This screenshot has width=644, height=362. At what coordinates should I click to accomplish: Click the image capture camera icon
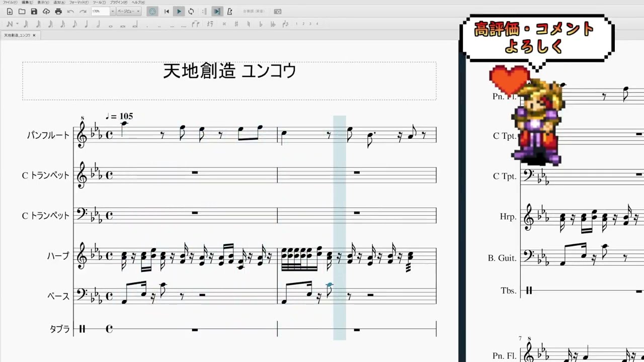(x=278, y=12)
